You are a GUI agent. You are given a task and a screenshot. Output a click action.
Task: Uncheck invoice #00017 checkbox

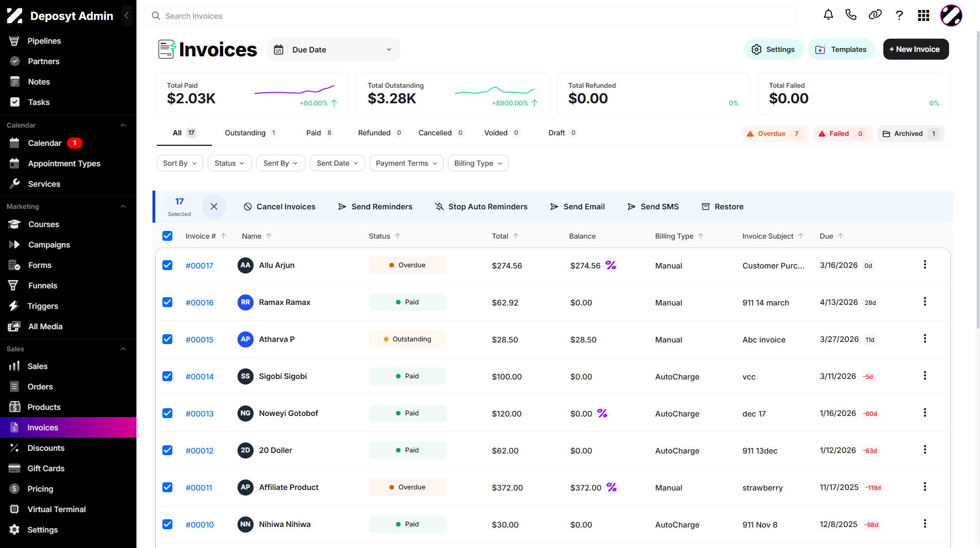[167, 265]
